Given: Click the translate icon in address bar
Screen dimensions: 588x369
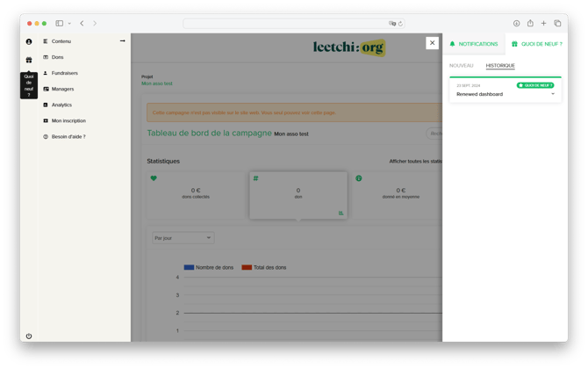Looking at the screenshot, I should tap(392, 23).
